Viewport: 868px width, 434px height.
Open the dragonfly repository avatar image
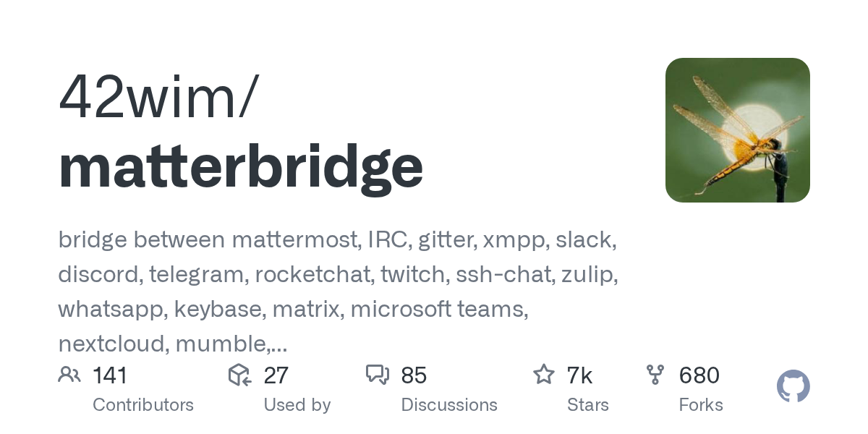tap(737, 130)
